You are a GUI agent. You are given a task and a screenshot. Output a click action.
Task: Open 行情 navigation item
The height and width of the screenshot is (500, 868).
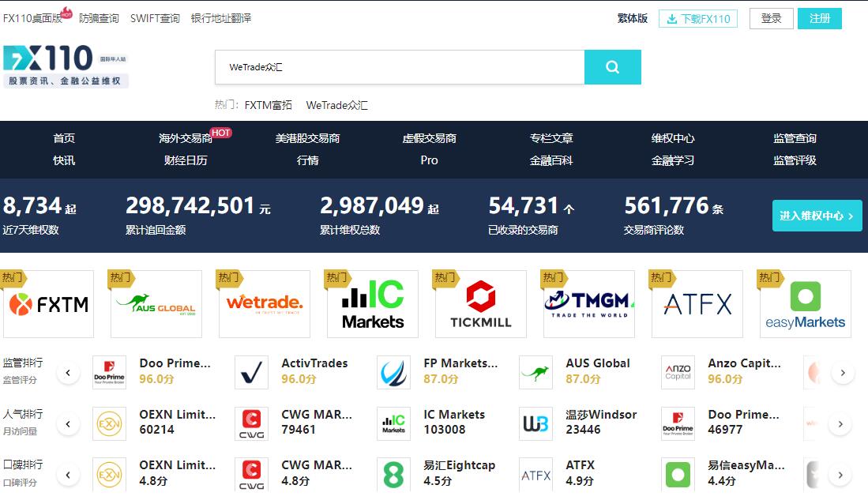pos(307,160)
